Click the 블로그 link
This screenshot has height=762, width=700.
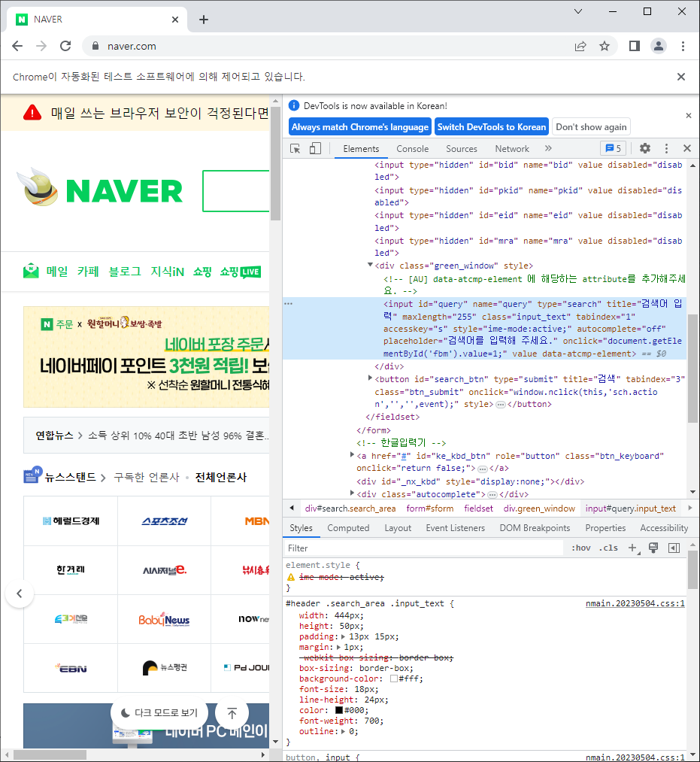tap(125, 271)
